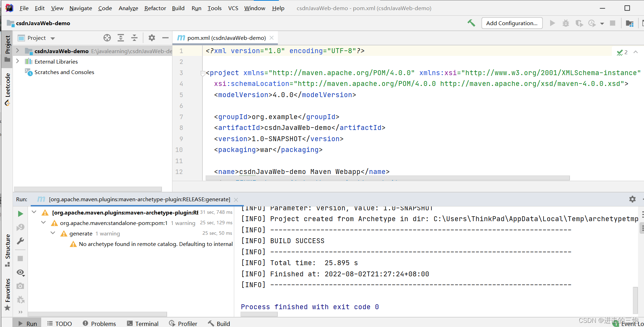Click the BUILD SUCCESS console line
The height and width of the screenshot is (327, 644).
283,241
